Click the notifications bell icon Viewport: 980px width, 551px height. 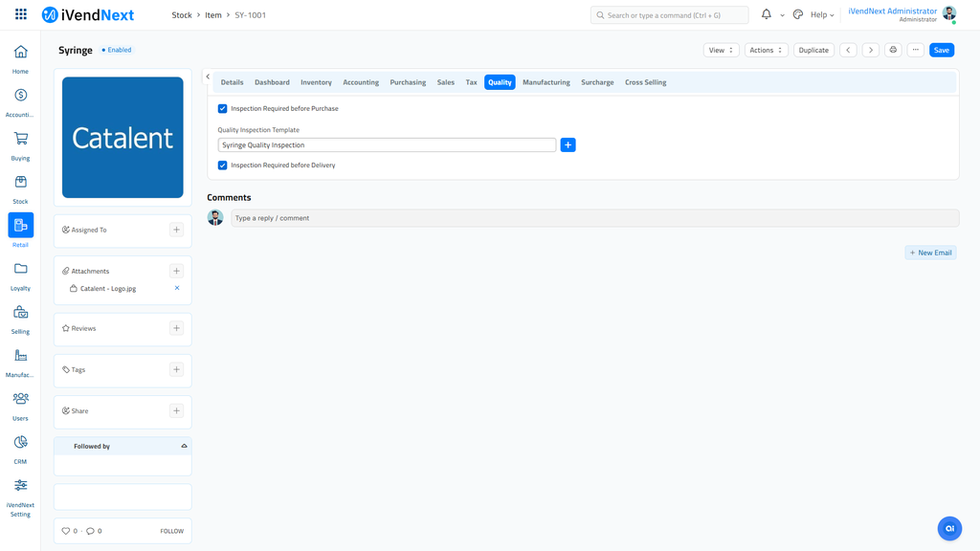[766, 15]
